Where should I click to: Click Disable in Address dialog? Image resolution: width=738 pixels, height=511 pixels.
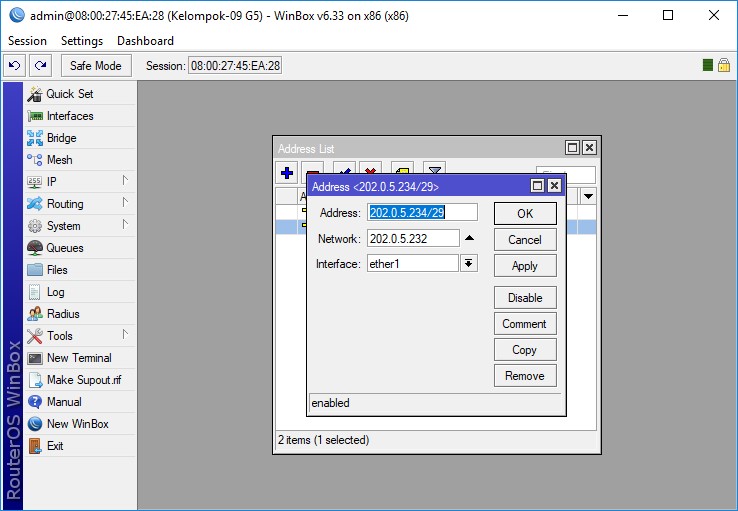(525, 298)
